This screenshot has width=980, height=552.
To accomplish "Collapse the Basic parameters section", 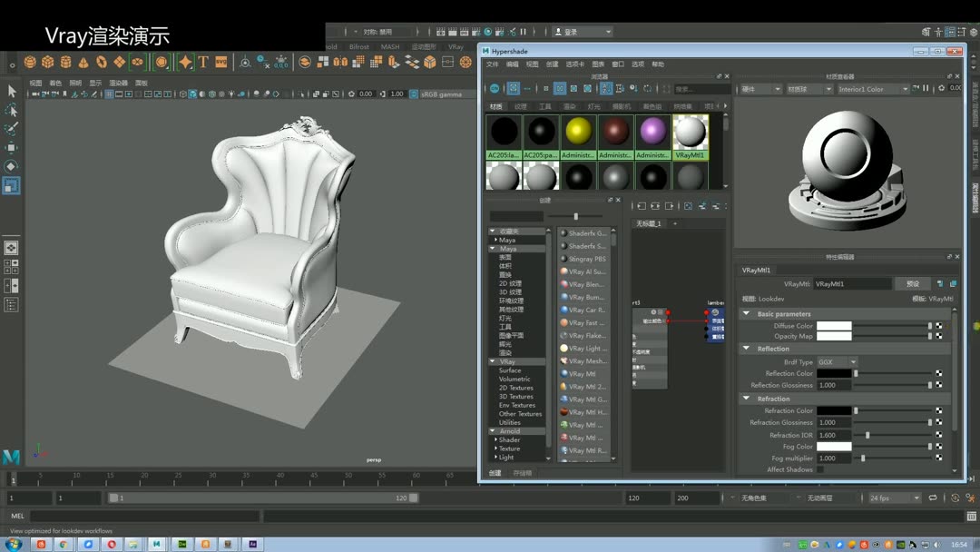I will (x=747, y=314).
